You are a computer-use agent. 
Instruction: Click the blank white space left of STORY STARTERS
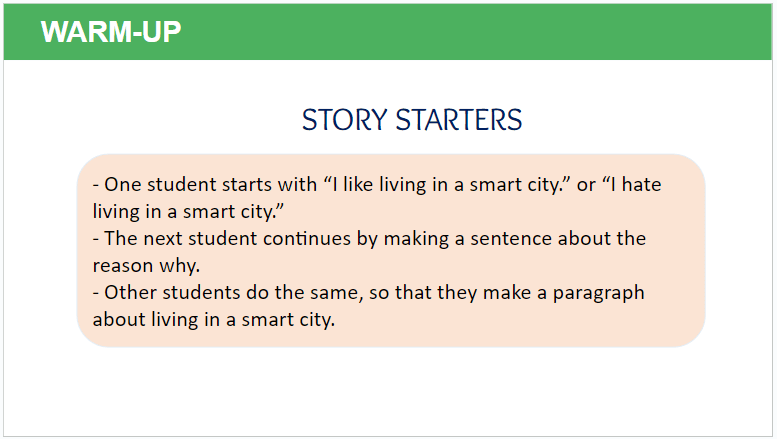coord(150,120)
